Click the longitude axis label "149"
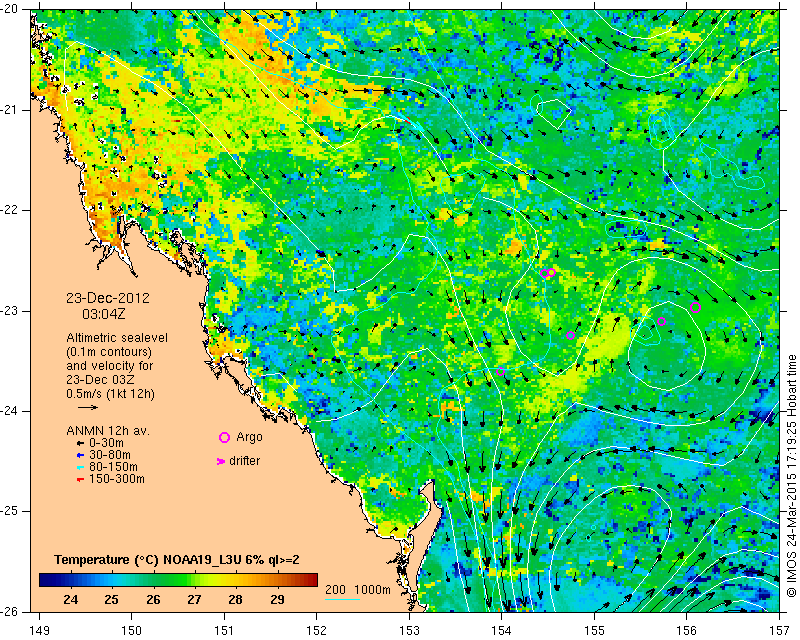The height and width of the screenshot is (640, 800). (x=39, y=631)
